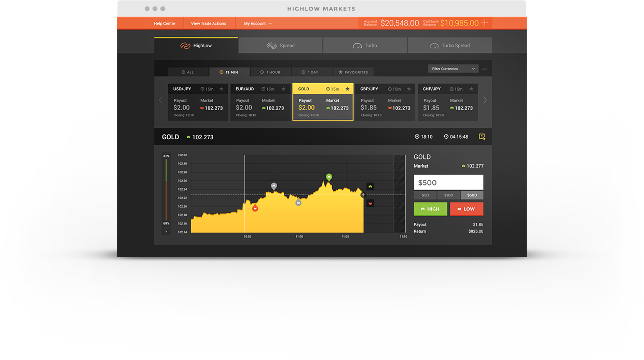Click the 102.277 market price in trade panel

coord(475,166)
